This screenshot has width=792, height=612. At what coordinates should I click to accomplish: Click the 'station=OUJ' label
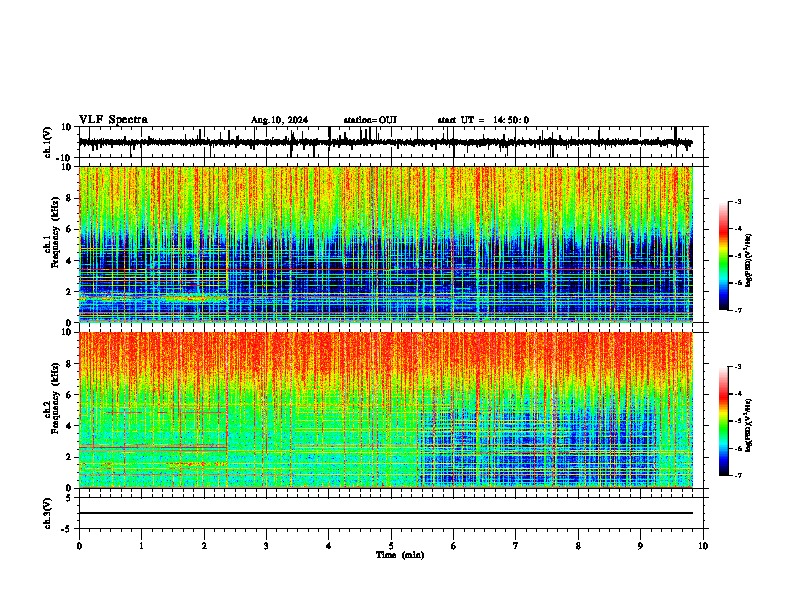(370, 120)
